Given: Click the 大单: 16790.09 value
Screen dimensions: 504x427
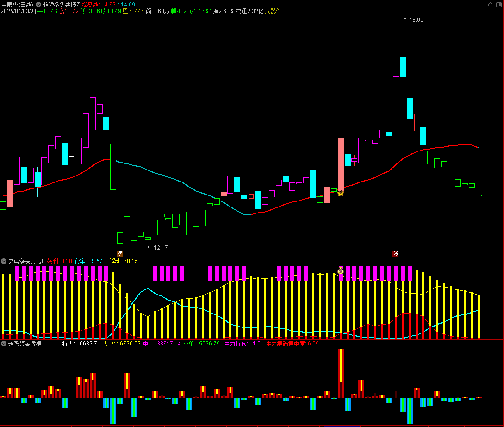Looking at the screenshot, I should [x=122, y=344].
